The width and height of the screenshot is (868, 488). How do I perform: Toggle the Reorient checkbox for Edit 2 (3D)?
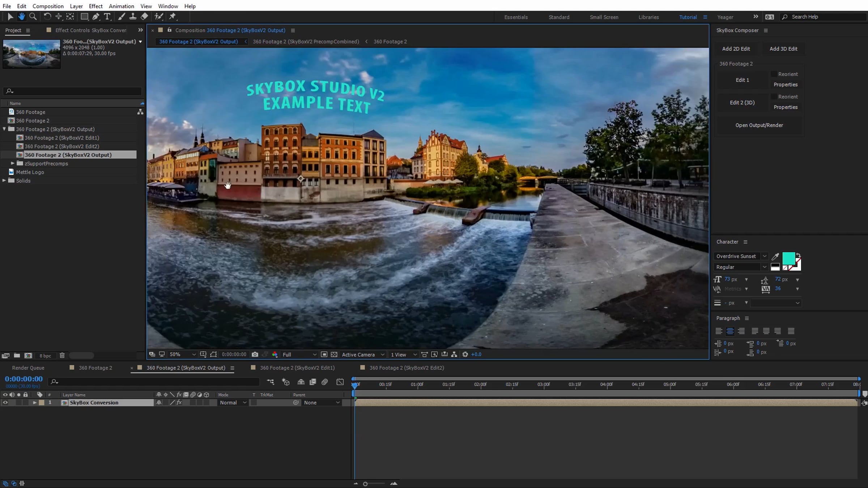pos(774,97)
